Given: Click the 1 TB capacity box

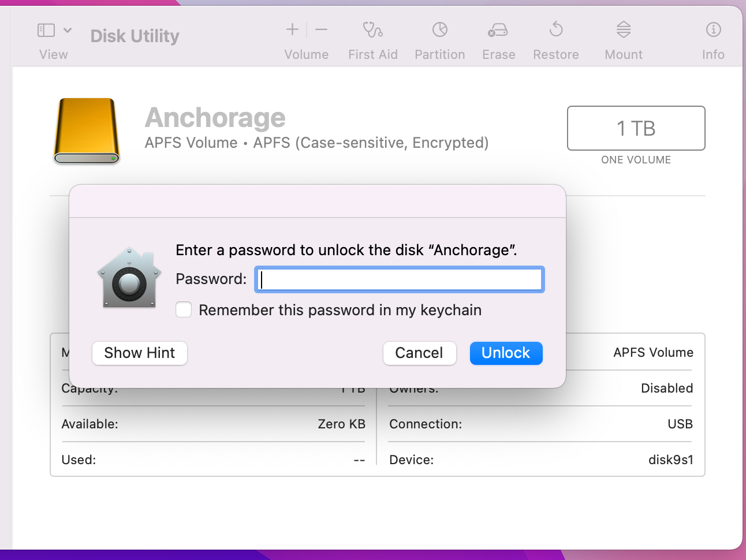Looking at the screenshot, I should click(636, 128).
